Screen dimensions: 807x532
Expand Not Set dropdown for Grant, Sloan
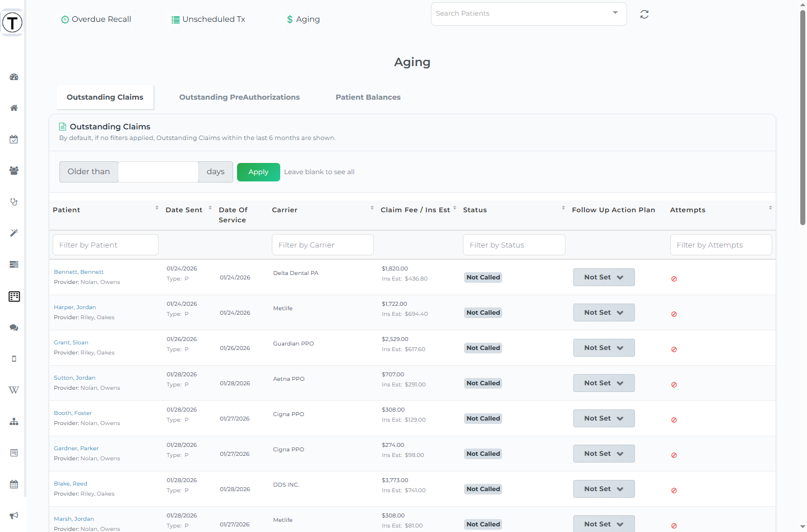(x=604, y=348)
